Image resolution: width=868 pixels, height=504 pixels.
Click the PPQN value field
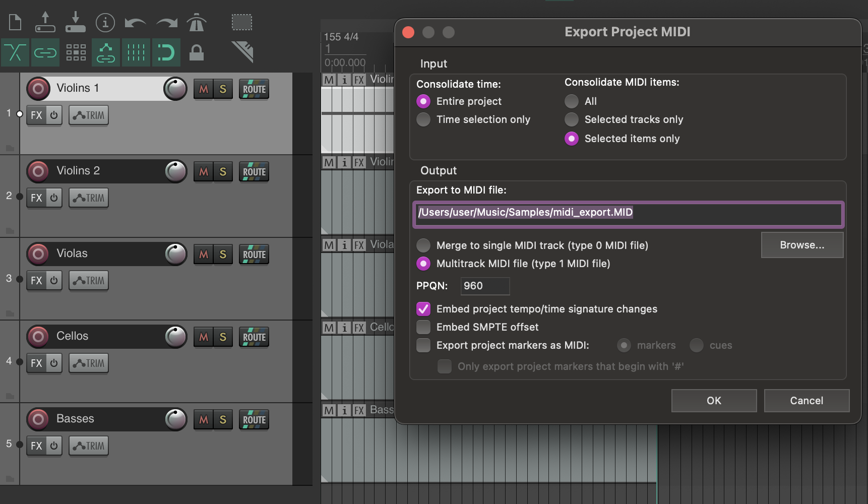(x=485, y=286)
